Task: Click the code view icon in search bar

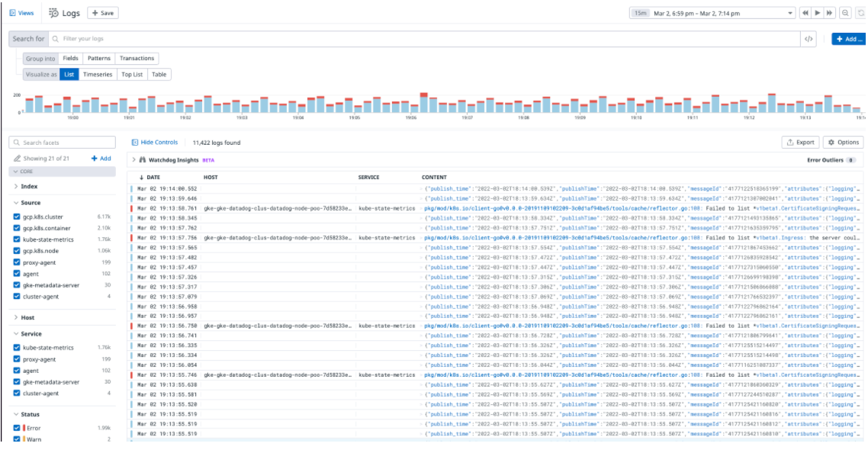Action: click(x=809, y=39)
